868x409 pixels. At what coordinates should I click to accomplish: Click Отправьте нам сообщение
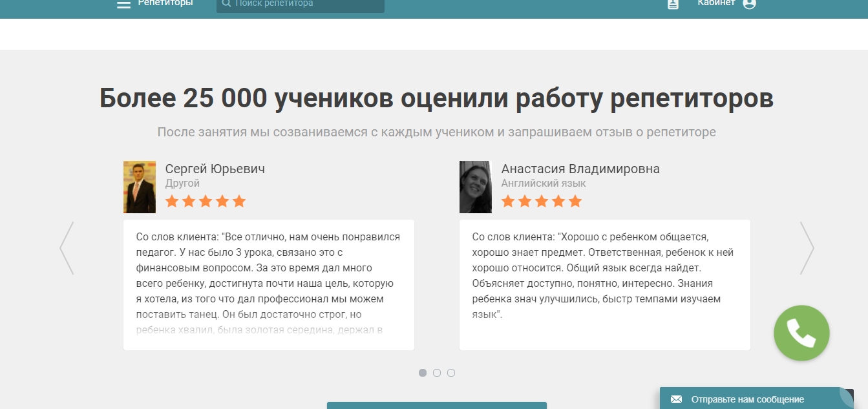(750, 400)
